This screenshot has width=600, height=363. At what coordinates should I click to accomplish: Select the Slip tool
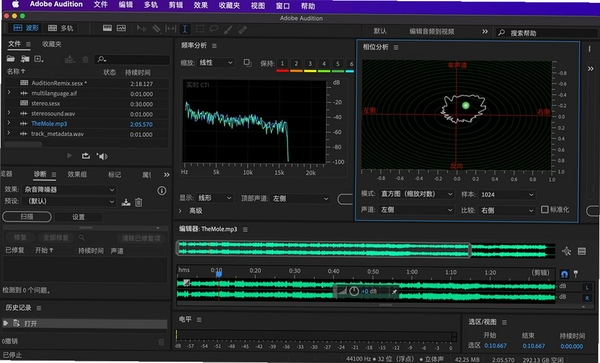170,29
